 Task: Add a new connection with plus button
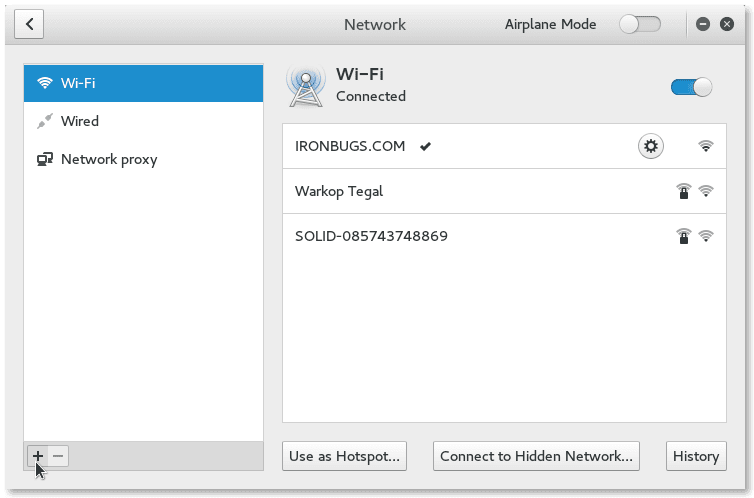pyautogui.click(x=38, y=456)
